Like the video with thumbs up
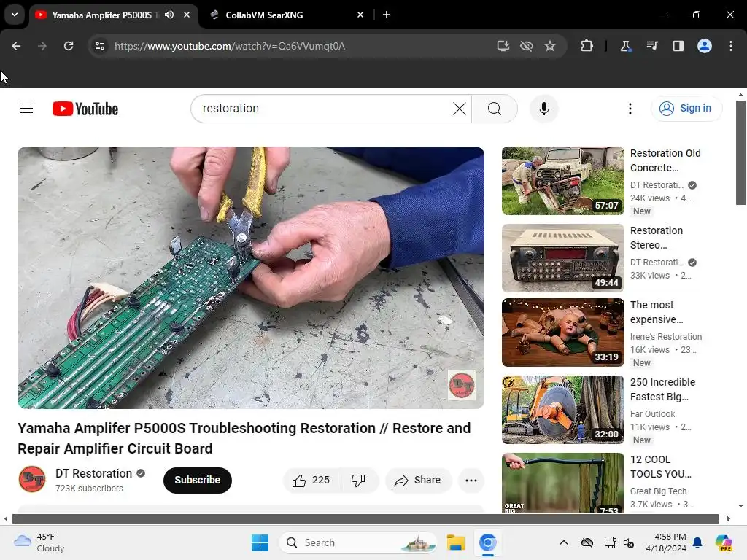The image size is (747, 560). click(x=311, y=480)
